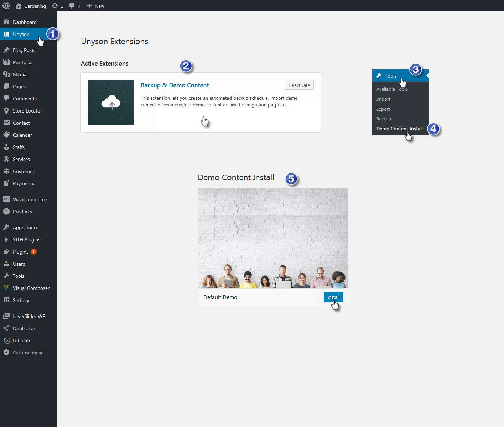Image resolution: width=504 pixels, height=427 pixels.
Task: Click the Store Locator map pin icon
Action: coord(6,111)
